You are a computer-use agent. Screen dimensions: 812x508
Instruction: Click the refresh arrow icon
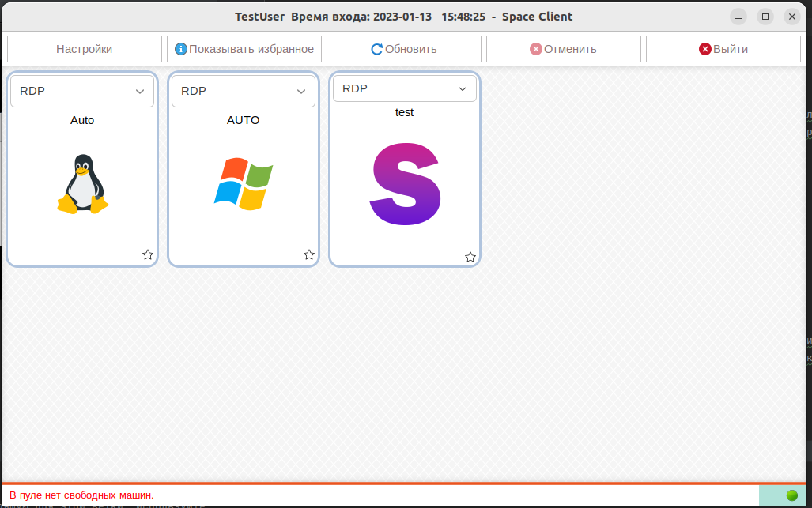[x=377, y=49]
